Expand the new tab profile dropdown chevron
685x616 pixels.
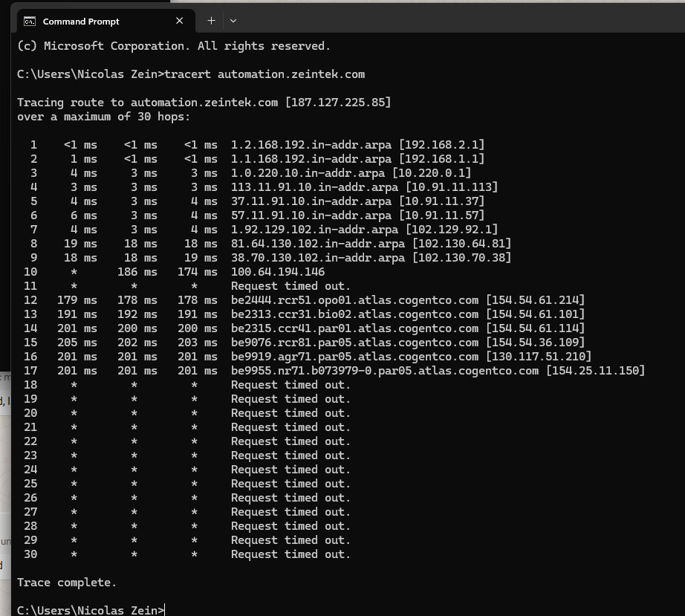coord(233,21)
